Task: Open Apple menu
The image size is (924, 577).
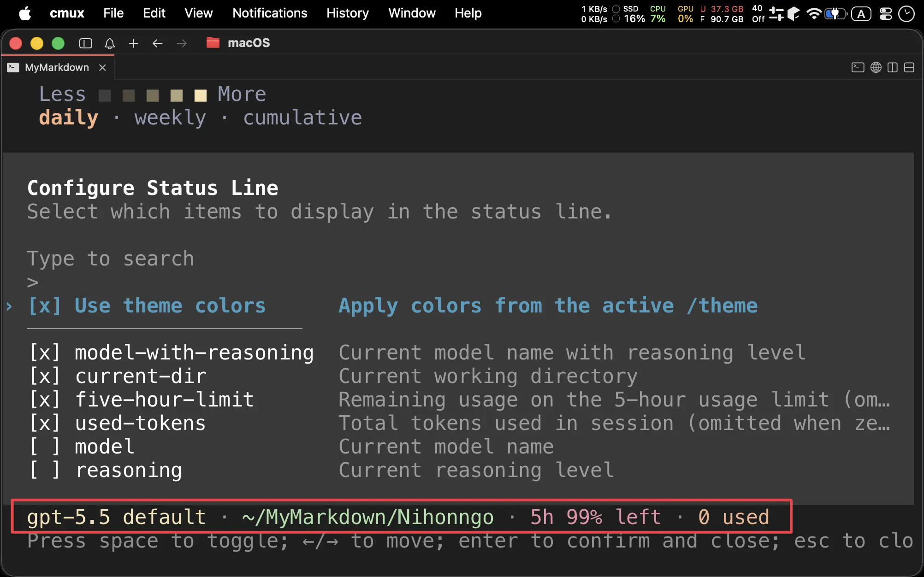Action: click(x=25, y=13)
